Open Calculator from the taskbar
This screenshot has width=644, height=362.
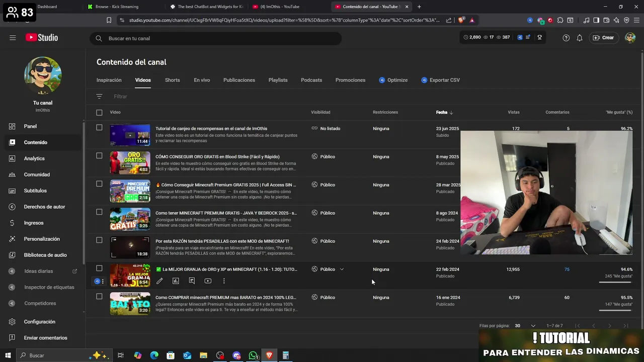point(285,355)
